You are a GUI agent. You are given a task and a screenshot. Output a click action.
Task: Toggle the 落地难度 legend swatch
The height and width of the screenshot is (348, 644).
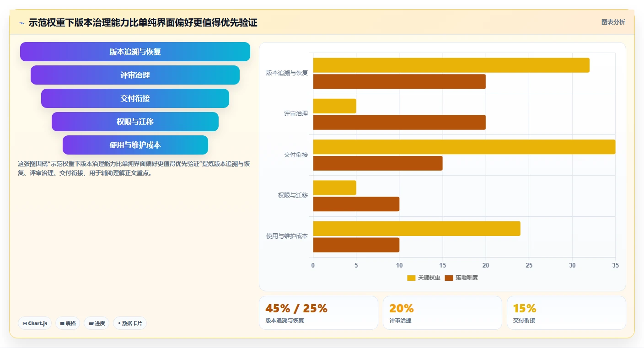point(449,278)
